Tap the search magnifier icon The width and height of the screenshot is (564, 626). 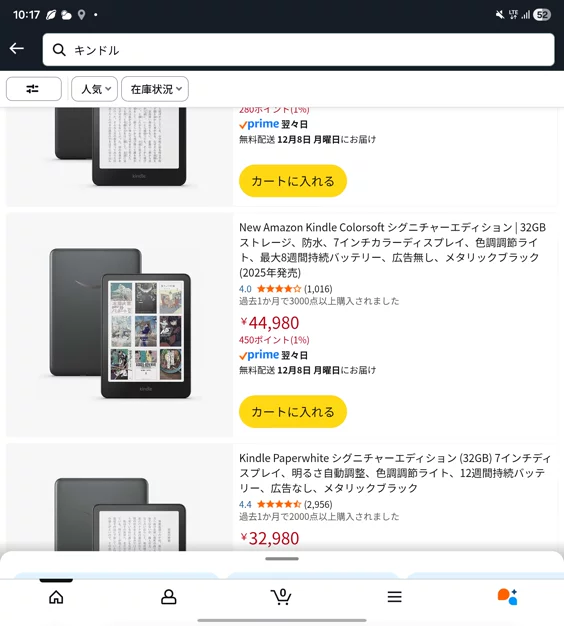point(59,50)
